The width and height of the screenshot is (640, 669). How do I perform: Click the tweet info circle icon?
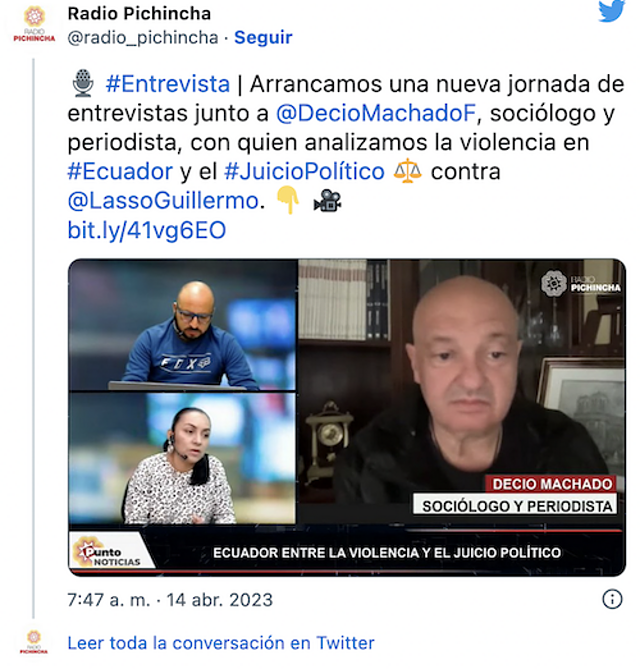pos(612,599)
